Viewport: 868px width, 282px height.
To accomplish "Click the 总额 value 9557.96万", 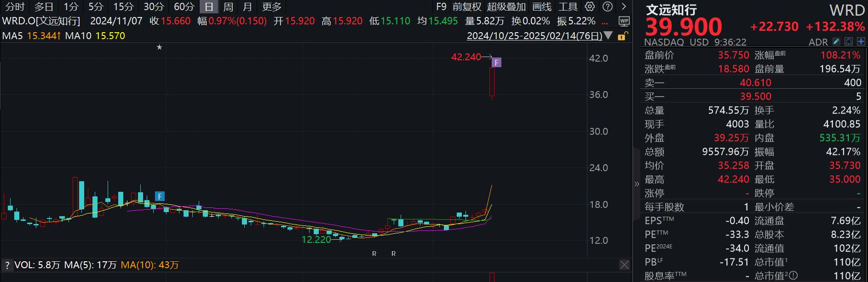I will tap(725, 152).
